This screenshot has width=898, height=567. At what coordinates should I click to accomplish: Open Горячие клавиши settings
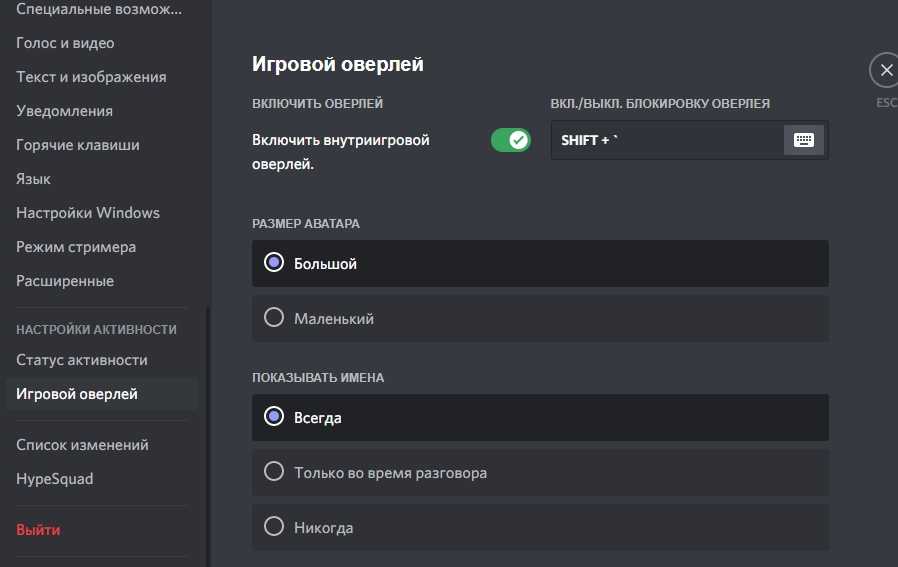pyautogui.click(x=77, y=145)
